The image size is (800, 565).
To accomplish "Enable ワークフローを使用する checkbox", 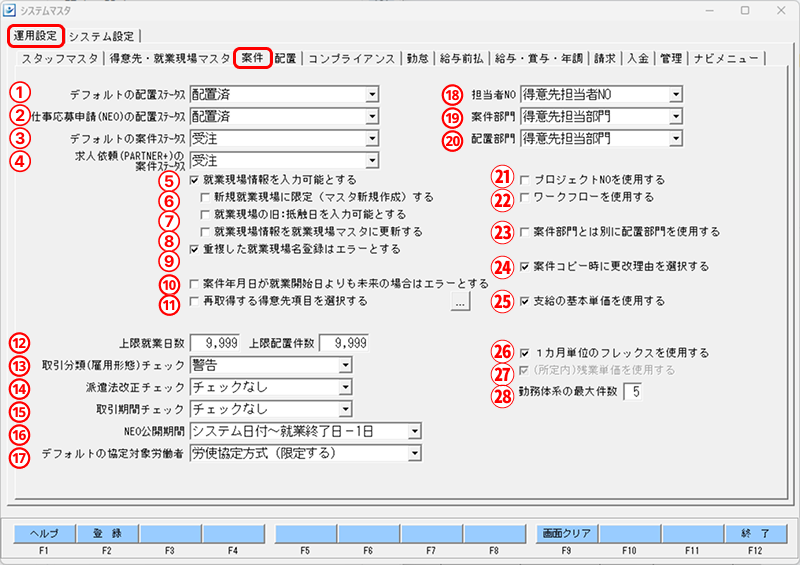I will tap(524, 197).
